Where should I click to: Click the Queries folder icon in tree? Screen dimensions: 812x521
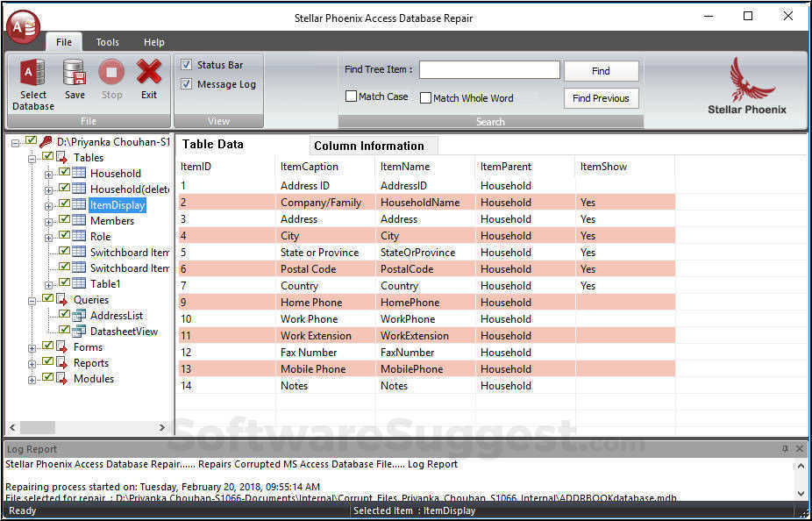click(x=62, y=300)
